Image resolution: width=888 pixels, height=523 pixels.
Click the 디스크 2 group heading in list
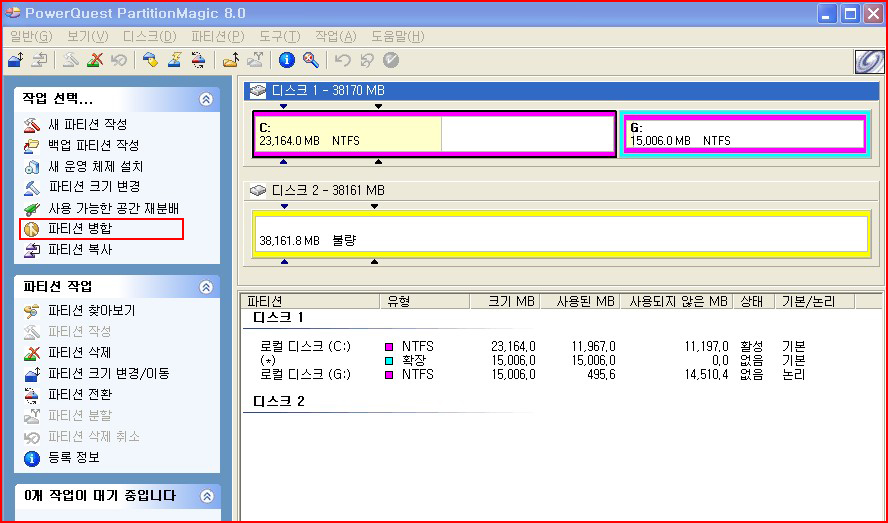(x=279, y=401)
